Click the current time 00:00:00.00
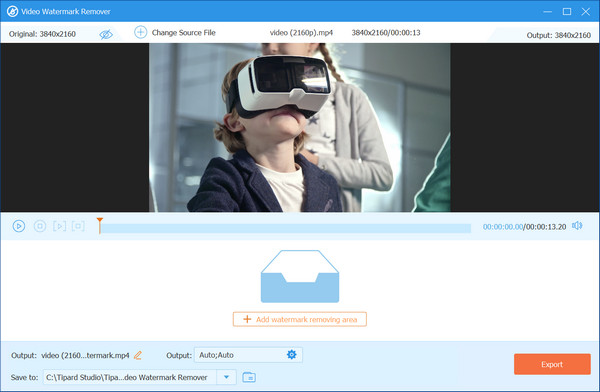This screenshot has width=600, height=392. click(503, 227)
